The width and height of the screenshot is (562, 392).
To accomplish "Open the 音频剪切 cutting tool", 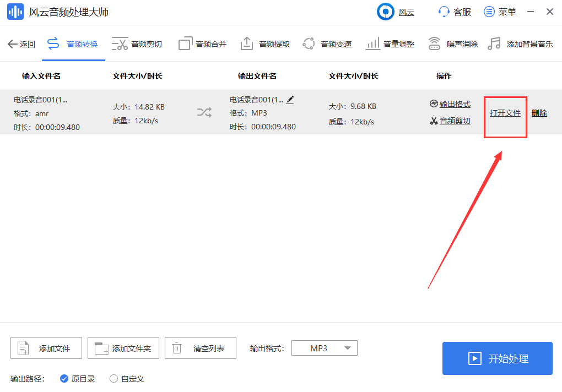I will click(138, 43).
